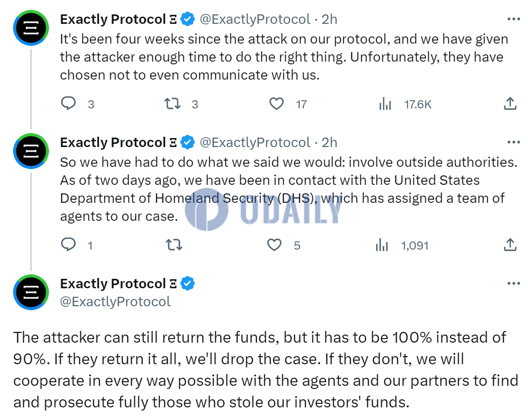Click the @ExactlyProtocol handle under third tweet name
The width and height of the screenshot is (528, 420).
pyautogui.click(x=115, y=301)
